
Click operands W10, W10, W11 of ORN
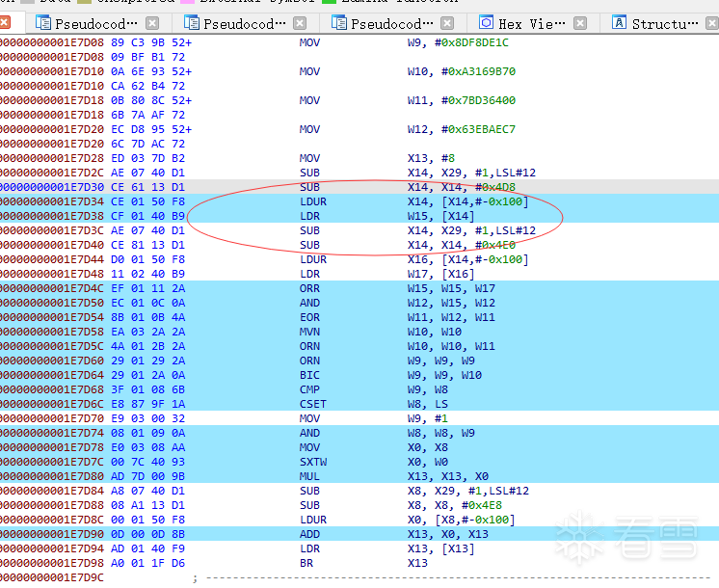(451, 346)
